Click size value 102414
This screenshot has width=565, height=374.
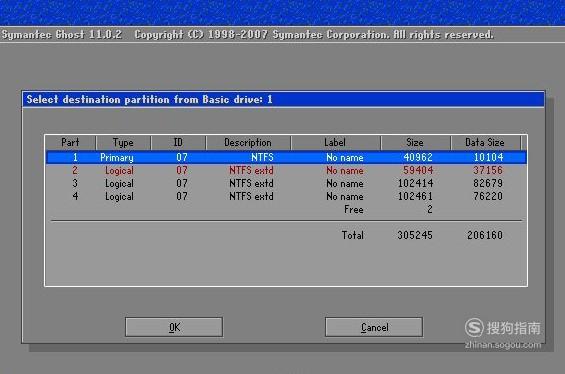[x=415, y=183]
